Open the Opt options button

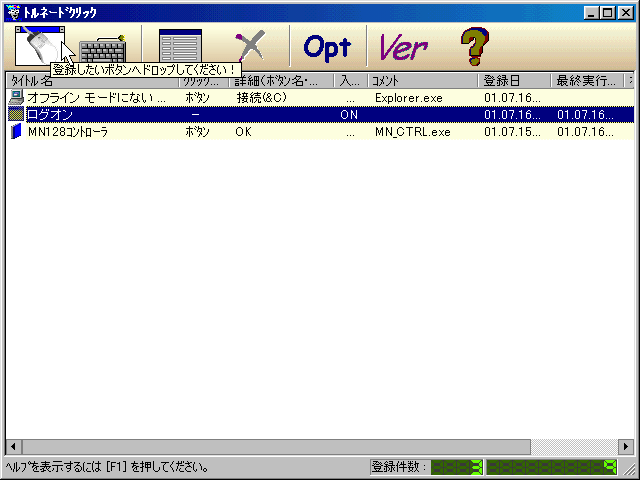click(327, 47)
